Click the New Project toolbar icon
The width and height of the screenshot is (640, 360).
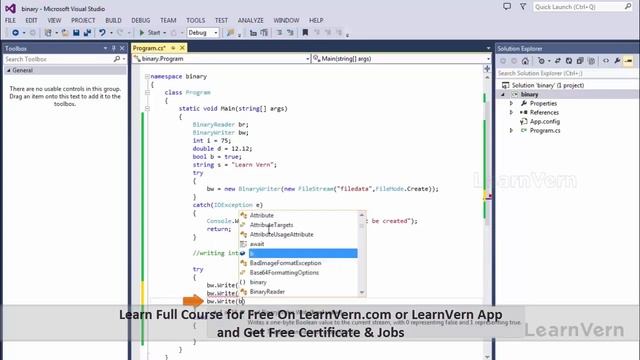pos(48,33)
